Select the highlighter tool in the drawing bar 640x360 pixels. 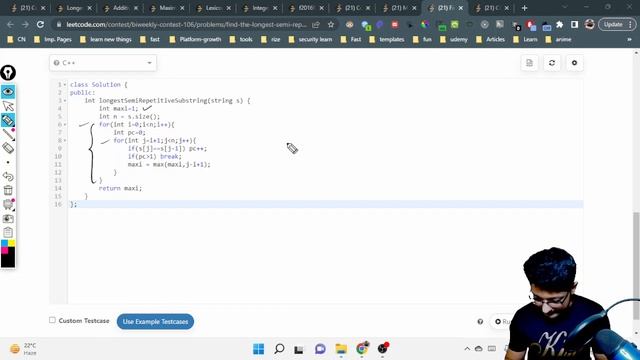pyautogui.click(x=8, y=120)
